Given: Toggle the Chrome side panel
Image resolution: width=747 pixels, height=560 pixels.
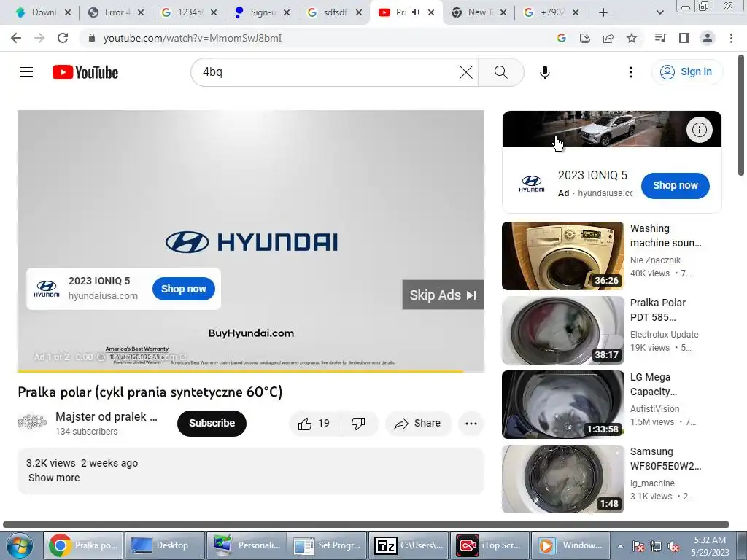Looking at the screenshot, I should [684, 38].
